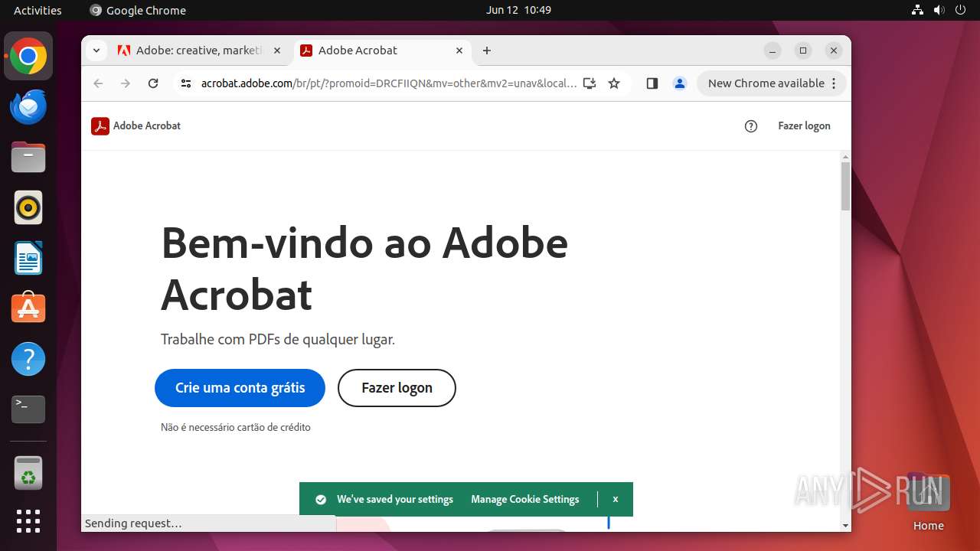Open the Google Chrome app menu in top bar
Image resolution: width=980 pixels, height=551 pixels.
pyautogui.click(x=138, y=10)
